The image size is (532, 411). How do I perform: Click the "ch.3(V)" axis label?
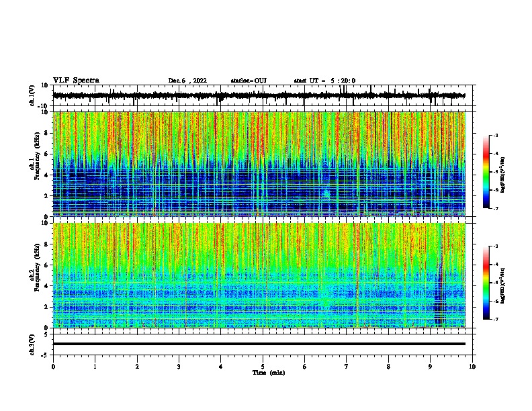coord(32,345)
